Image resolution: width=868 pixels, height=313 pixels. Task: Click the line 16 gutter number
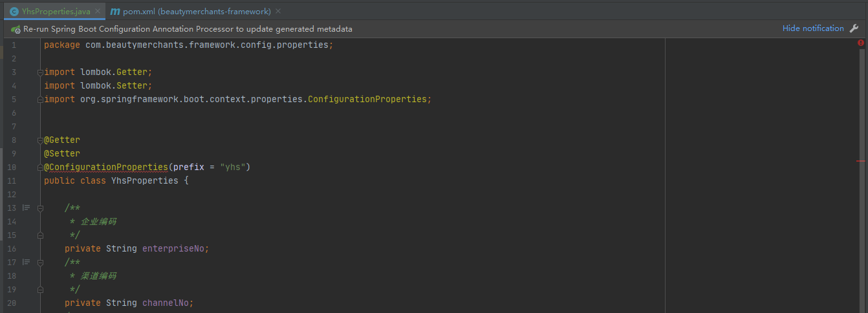pos(12,248)
